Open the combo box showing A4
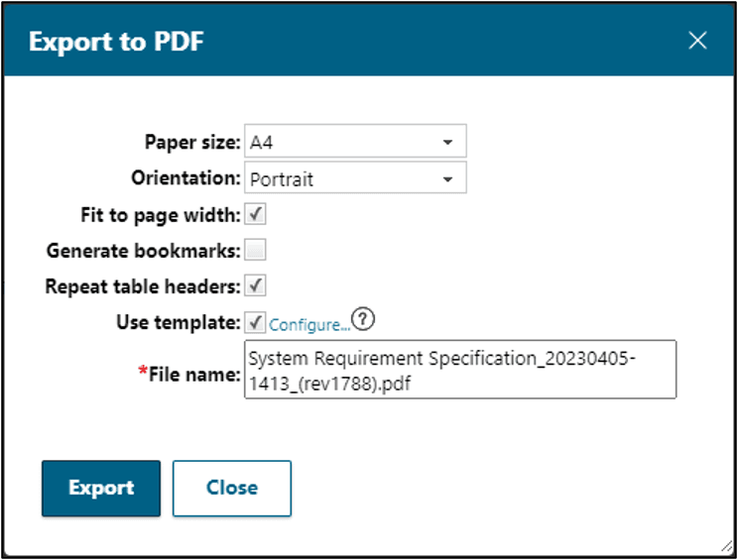The height and width of the screenshot is (560, 738). pyautogui.click(x=342, y=143)
